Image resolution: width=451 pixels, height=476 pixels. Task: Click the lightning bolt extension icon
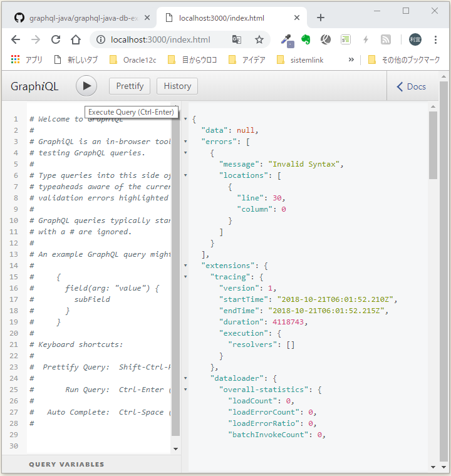366,39
